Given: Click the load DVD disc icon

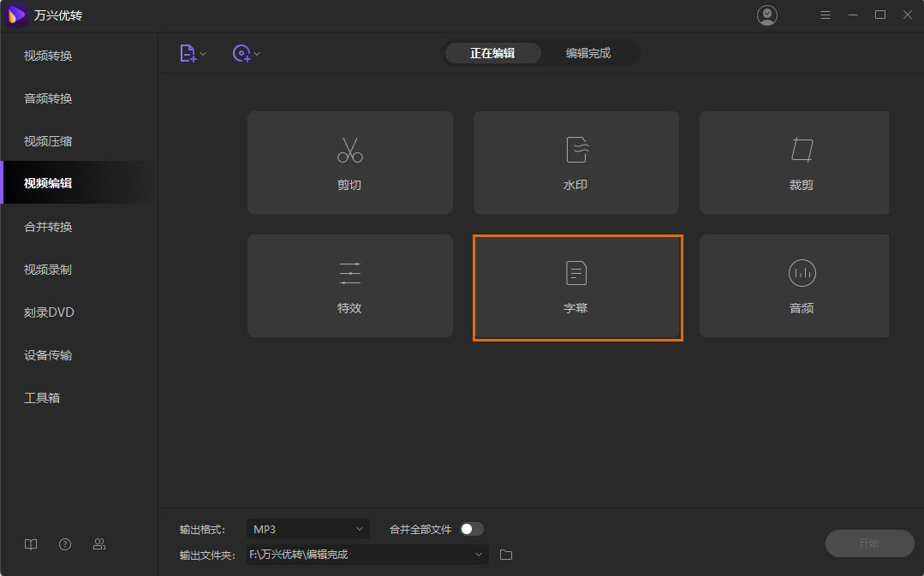Looking at the screenshot, I should tap(241, 54).
